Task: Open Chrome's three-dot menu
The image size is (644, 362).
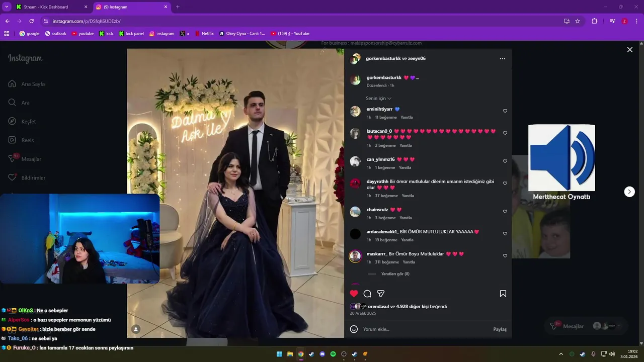Action: click(636, 21)
